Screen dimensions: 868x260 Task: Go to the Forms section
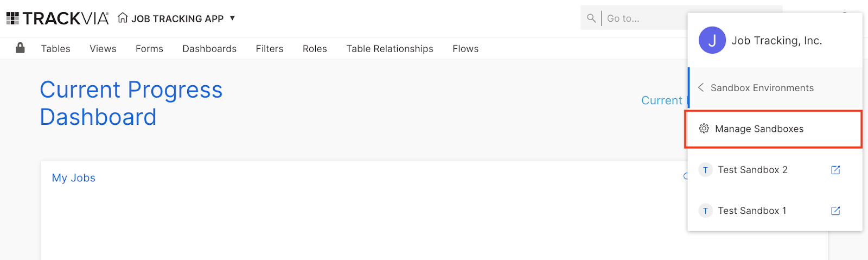[149, 49]
